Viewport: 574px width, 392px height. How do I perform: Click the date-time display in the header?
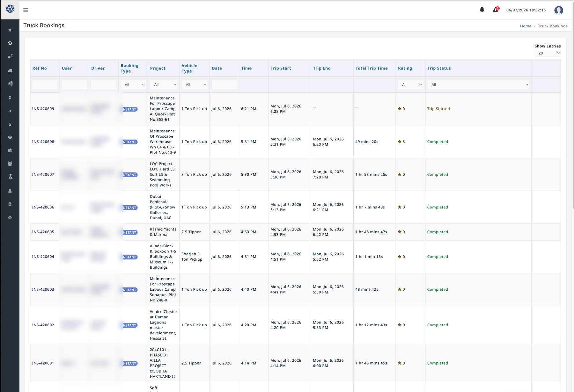(x=526, y=10)
